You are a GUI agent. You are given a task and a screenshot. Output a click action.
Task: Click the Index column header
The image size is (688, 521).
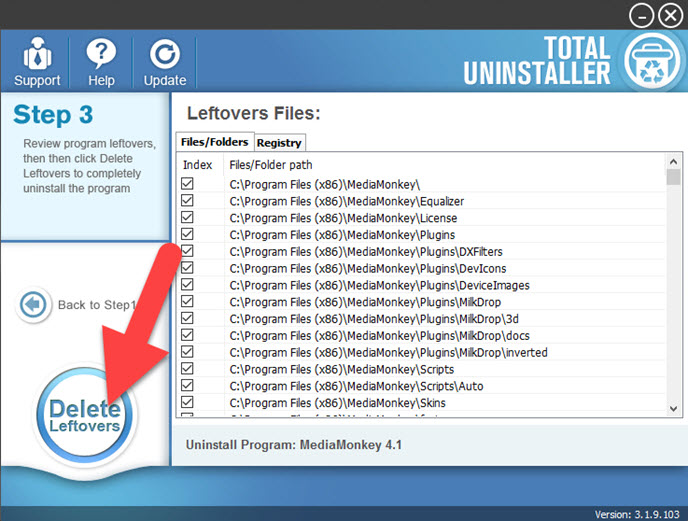(197, 165)
